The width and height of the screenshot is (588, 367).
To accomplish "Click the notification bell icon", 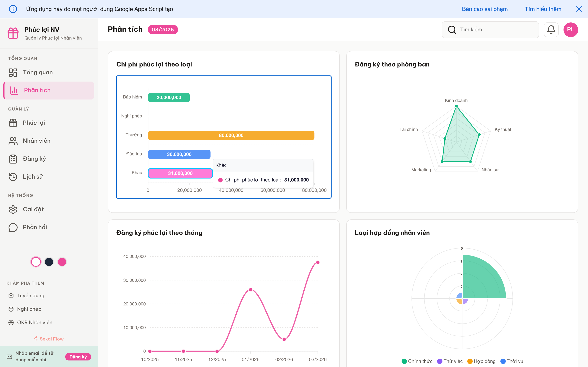I will (551, 30).
